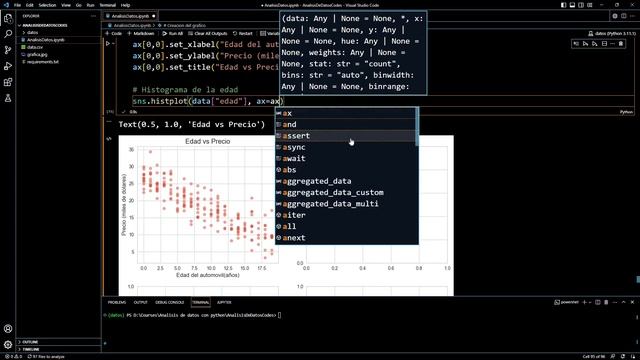Screen dimensions: 640x360
Task: Click Run by Line cell toolbar icon
Action: (576, 44)
